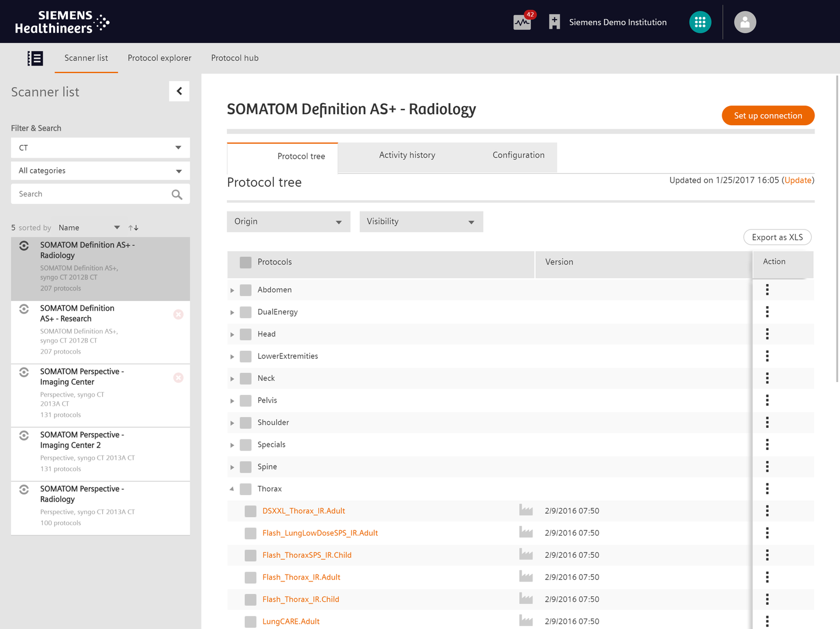
Task: Toggle sort direction arrows next to Name
Action: [x=133, y=228]
